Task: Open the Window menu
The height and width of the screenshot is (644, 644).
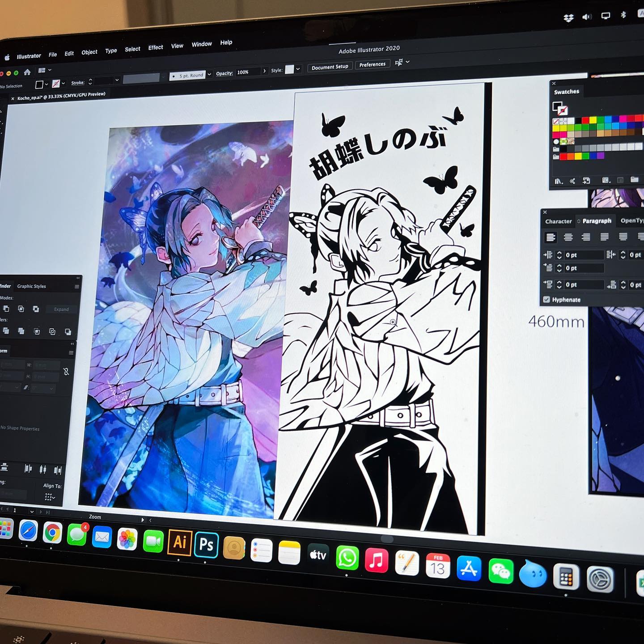Action: (x=202, y=44)
